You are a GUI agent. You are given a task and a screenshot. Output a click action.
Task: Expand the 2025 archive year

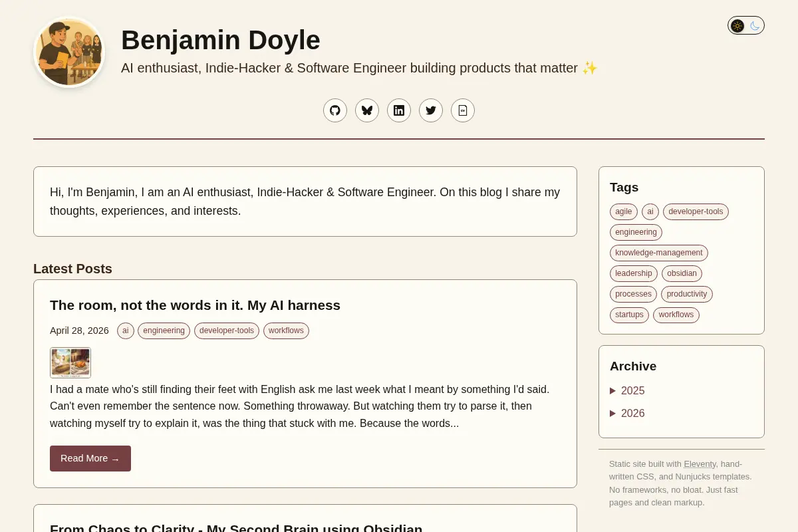(x=627, y=391)
